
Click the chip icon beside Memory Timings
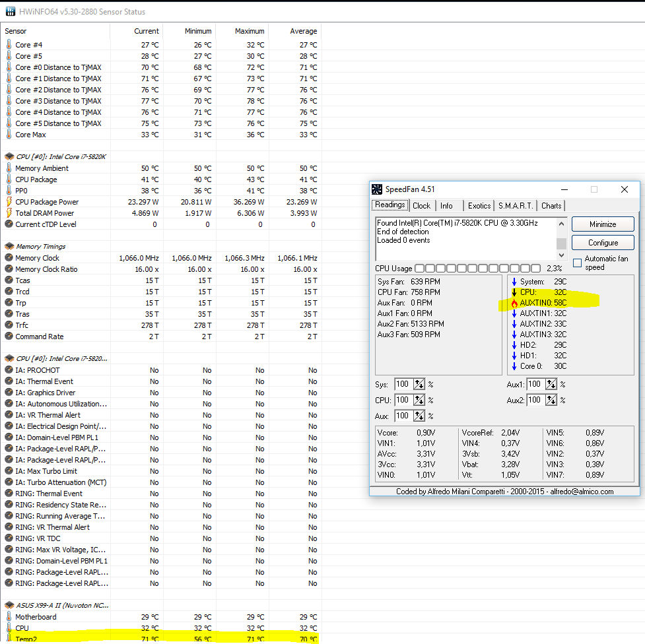click(x=9, y=246)
